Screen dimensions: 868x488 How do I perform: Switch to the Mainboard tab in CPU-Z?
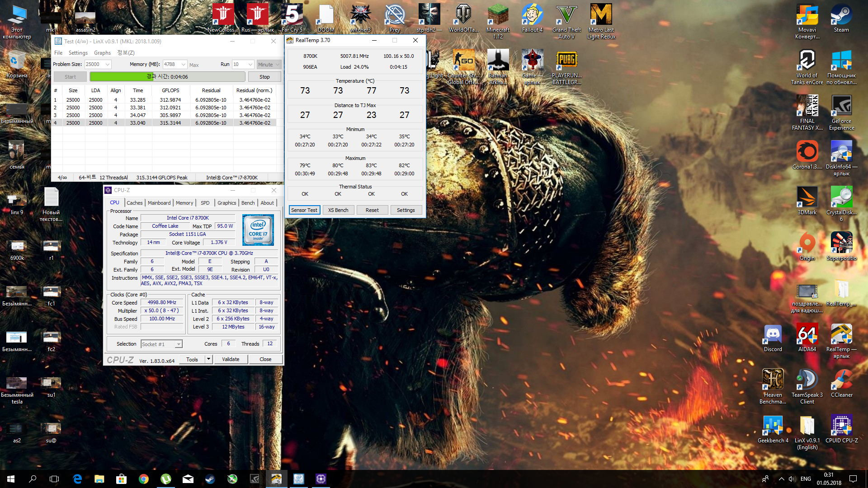159,203
